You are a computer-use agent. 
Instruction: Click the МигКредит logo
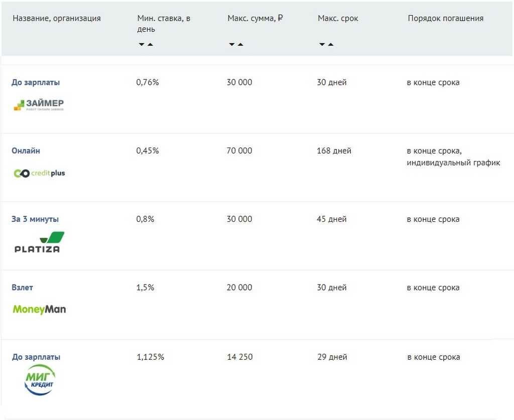pyautogui.click(x=40, y=379)
